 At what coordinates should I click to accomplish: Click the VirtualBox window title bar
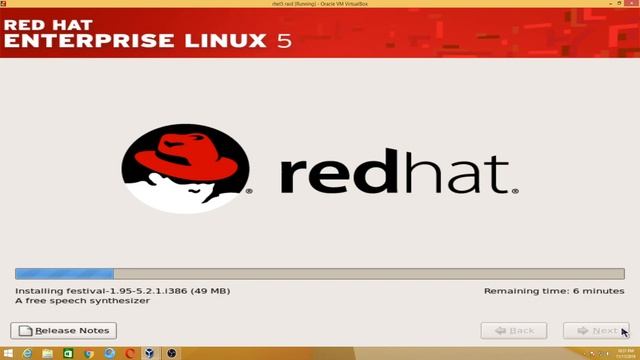pos(320,4)
